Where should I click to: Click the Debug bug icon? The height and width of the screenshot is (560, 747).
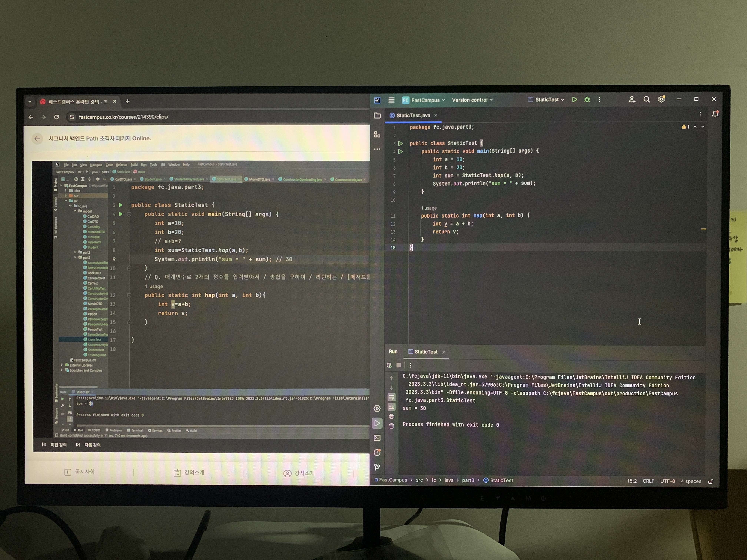pos(587,100)
